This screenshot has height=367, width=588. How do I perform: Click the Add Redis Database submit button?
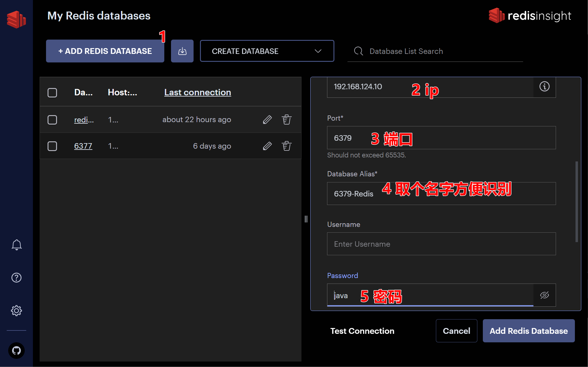coord(529,331)
